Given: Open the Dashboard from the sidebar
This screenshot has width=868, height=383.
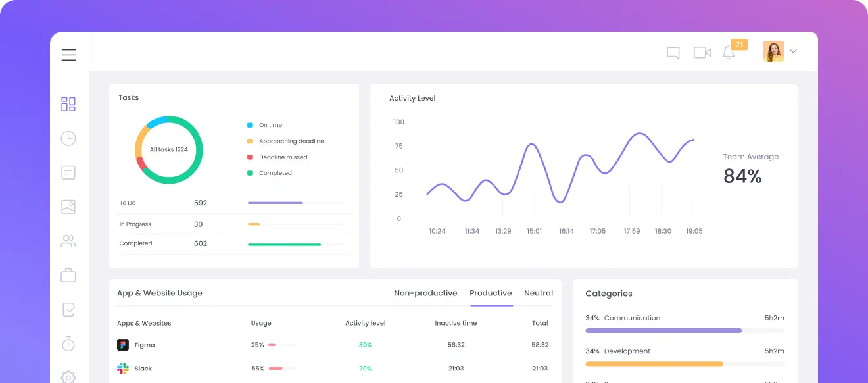Looking at the screenshot, I should point(68,103).
